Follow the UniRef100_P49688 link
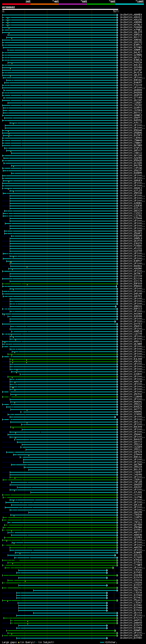The height and width of the screenshot is (644, 146). tap(131, 27)
